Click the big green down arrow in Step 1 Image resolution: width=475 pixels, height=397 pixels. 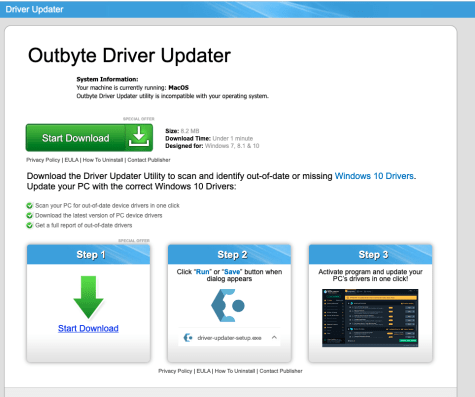click(x=88, y=297)
